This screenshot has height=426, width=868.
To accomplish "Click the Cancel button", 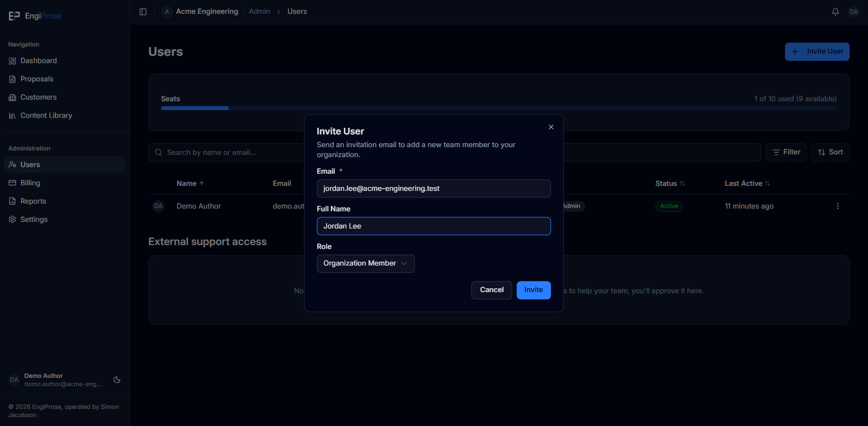I will tap(492, 290).
